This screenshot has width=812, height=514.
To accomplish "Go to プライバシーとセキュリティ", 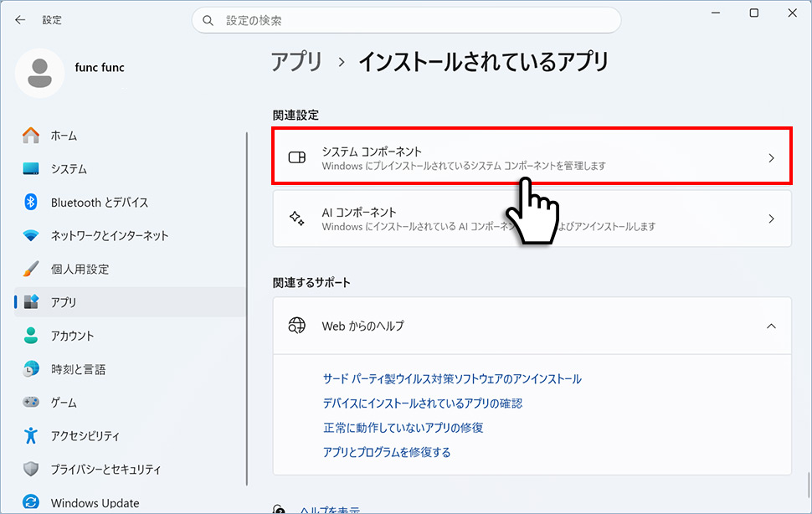I will [130, 469].
